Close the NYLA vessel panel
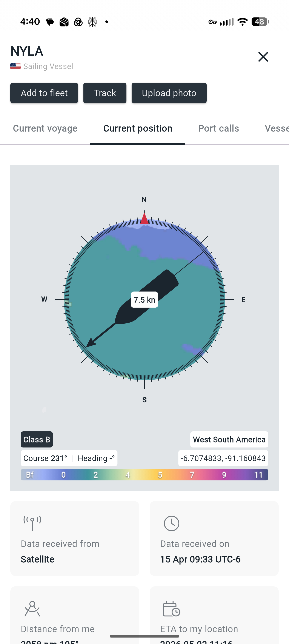289x644 pixels. pos(263,57)
